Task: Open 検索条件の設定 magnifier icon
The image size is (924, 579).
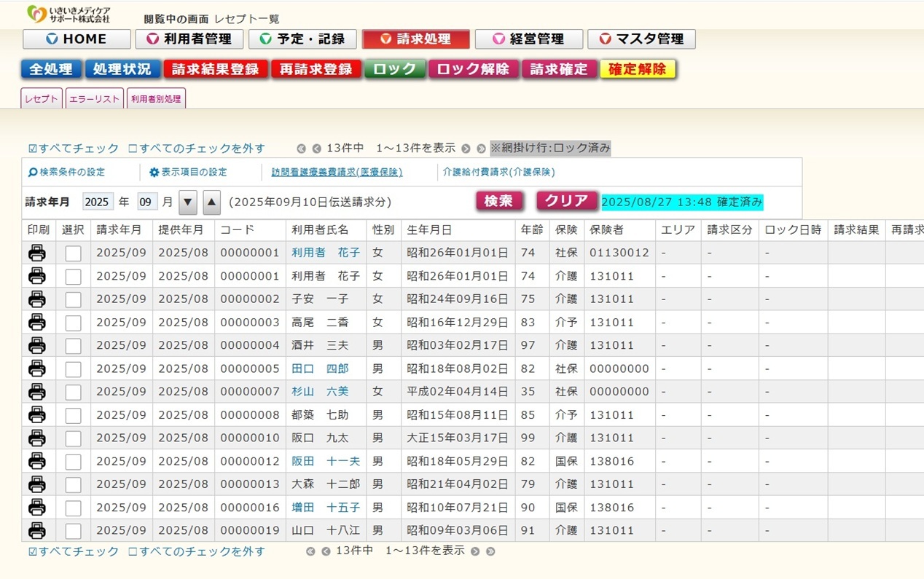Action: coord(33,173)
